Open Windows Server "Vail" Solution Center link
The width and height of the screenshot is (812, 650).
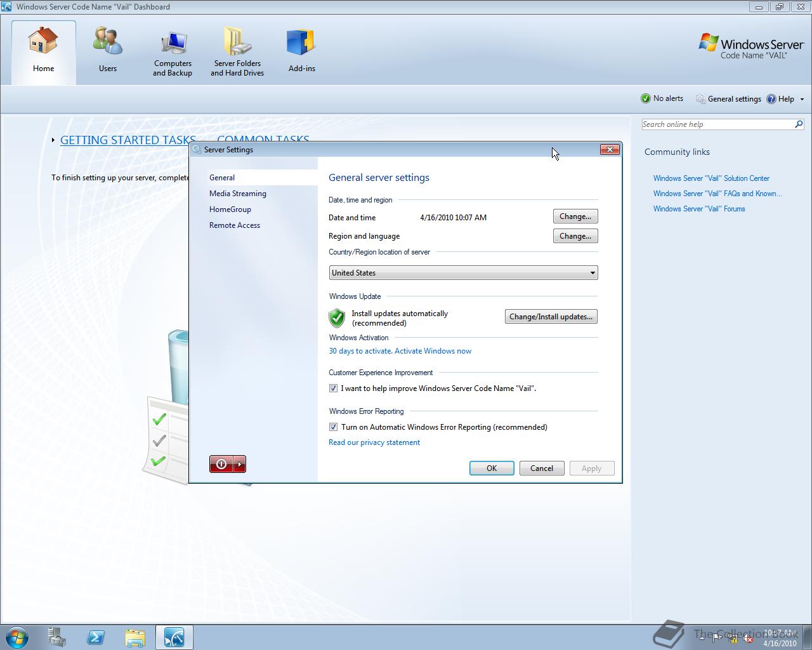coord(711,178)
